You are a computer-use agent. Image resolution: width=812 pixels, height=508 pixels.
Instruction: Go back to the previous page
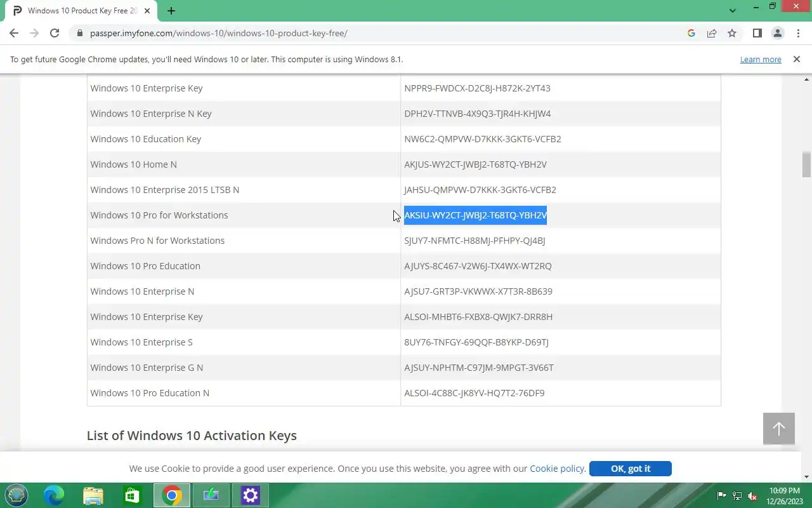[x=14, y=33]
